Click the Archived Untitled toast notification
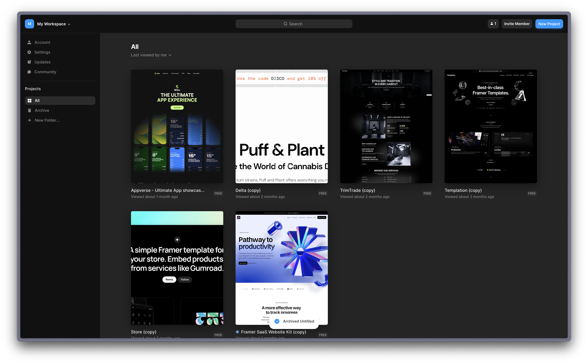The image size is (588, 364). click(294, 321)
